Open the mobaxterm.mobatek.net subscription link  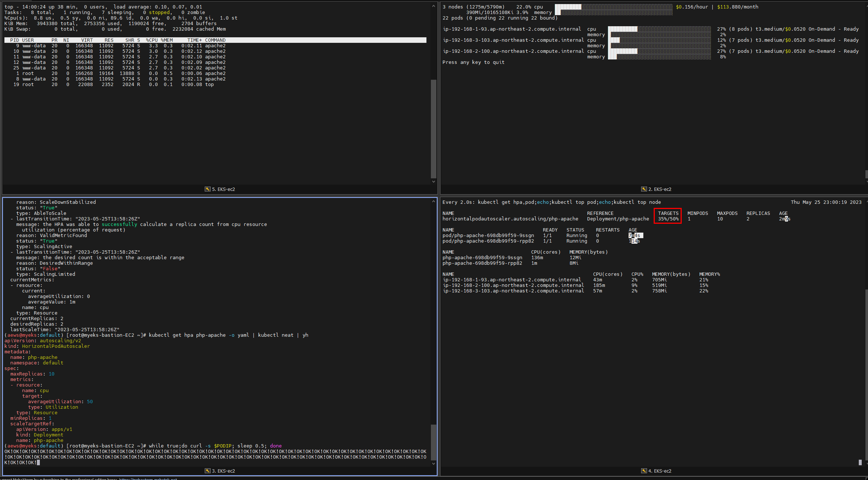(148, 479)
